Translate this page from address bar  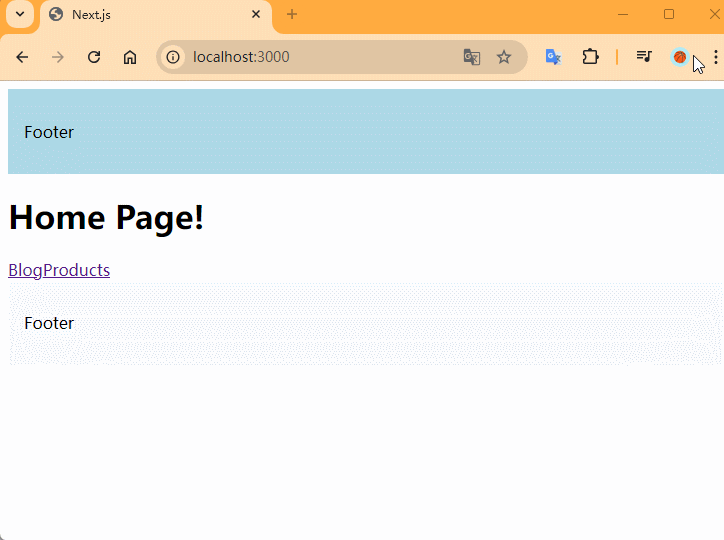coord(472,57)
